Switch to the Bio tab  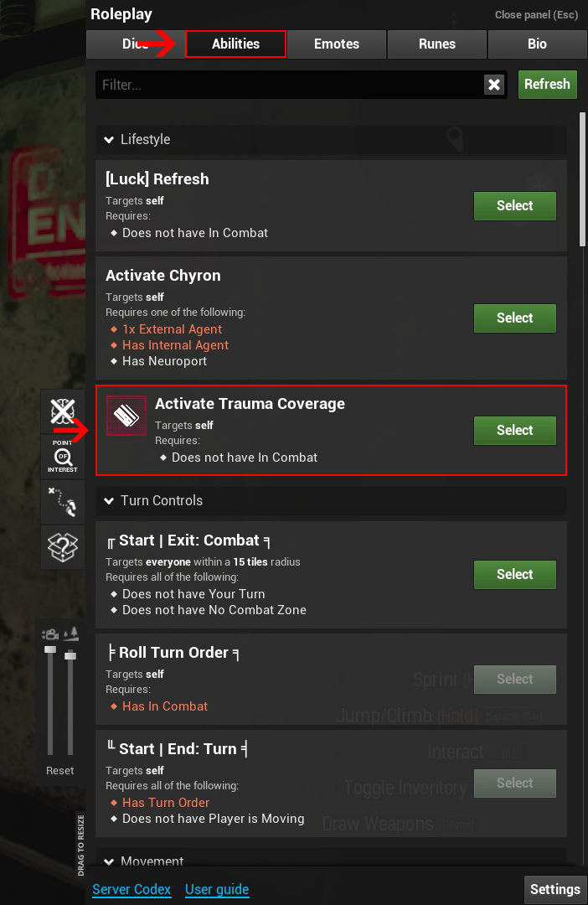(537, 44)
